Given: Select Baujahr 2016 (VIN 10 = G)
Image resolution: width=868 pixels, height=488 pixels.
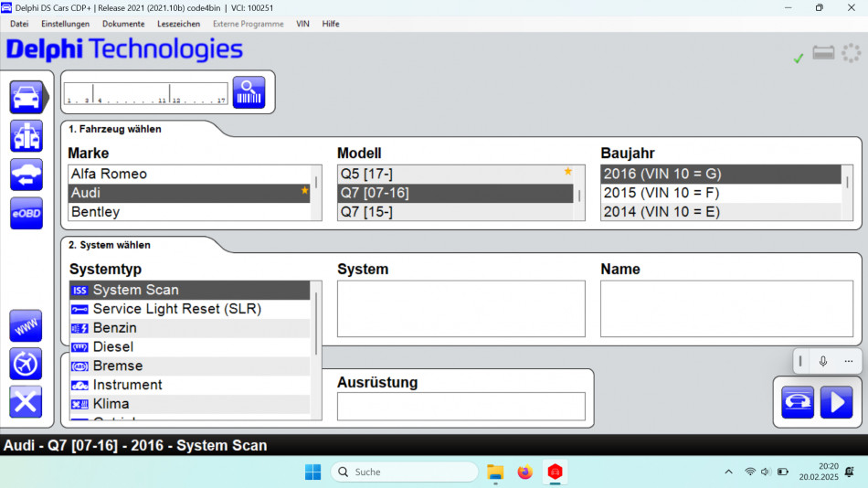Looking at the screenshot, I should [x=721, y=174].
